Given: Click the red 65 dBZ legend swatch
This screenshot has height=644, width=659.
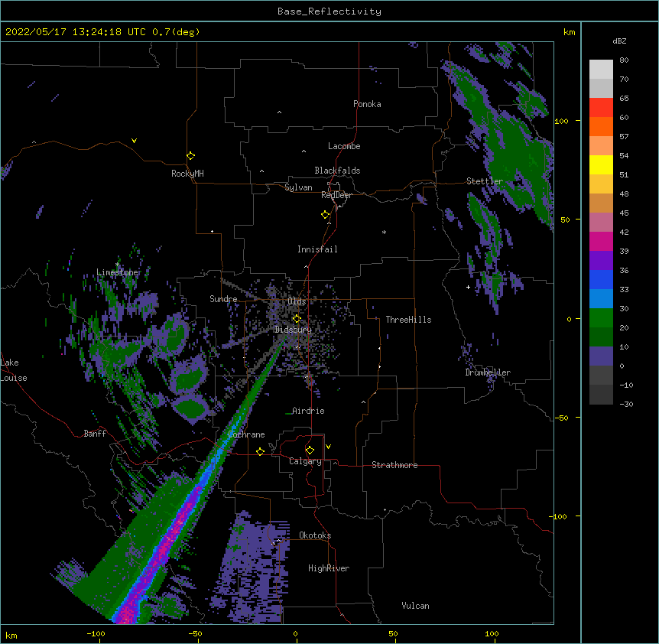Looking at the screenshot, I should pyautogui.click(x=601, y=108).
